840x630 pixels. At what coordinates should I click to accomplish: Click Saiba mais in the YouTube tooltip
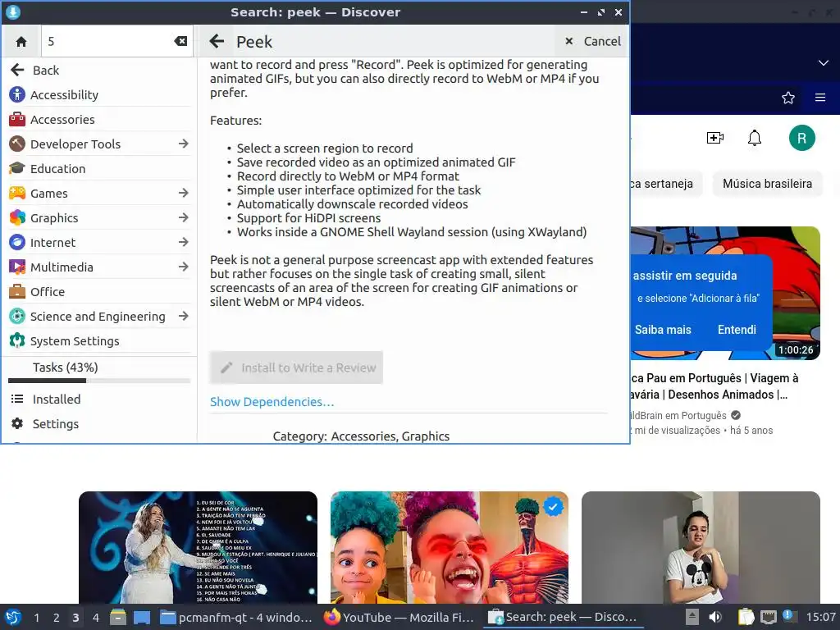663,330
